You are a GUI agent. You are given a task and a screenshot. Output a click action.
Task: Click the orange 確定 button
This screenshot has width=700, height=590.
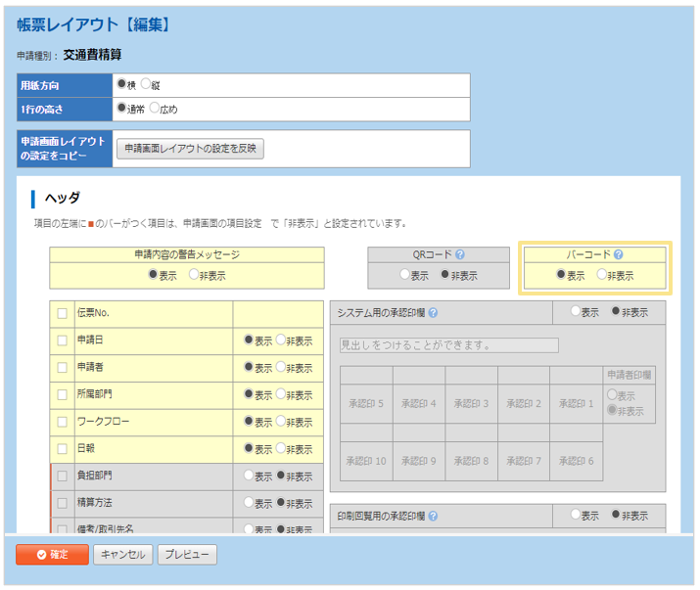click(51, 555)
